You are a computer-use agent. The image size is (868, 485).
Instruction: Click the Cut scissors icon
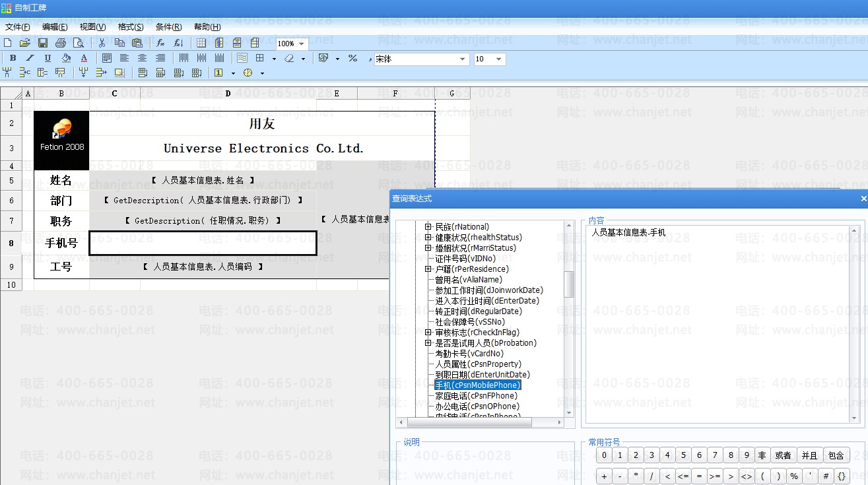coord(102,43)
